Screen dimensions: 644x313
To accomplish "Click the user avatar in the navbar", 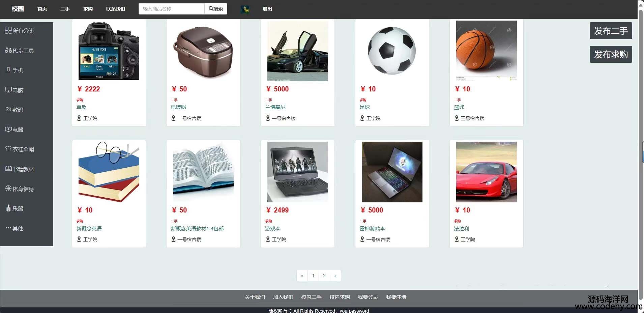I will click(x=245, y=9).
